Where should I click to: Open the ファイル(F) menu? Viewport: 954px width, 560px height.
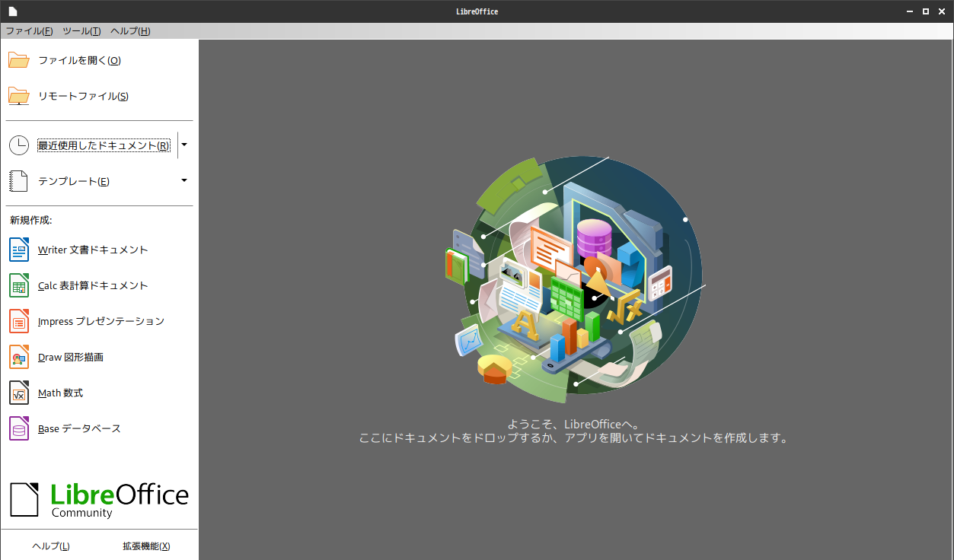point(29,31)
